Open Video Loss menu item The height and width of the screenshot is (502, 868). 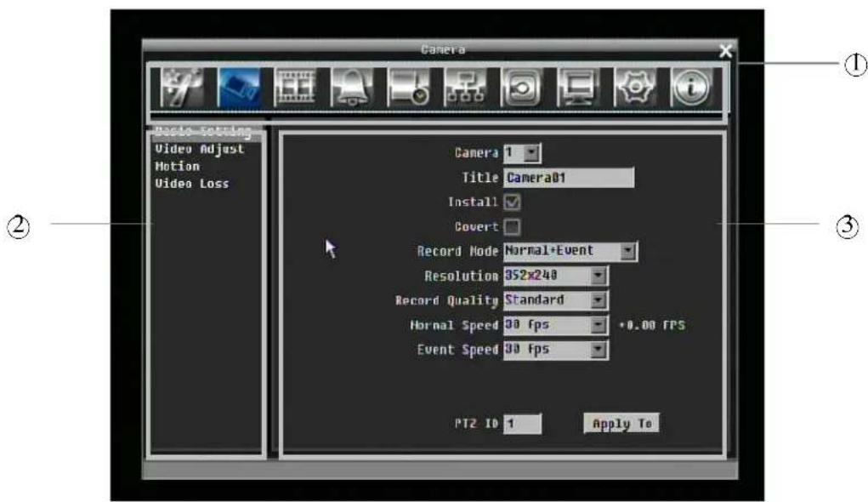point(191,184)
